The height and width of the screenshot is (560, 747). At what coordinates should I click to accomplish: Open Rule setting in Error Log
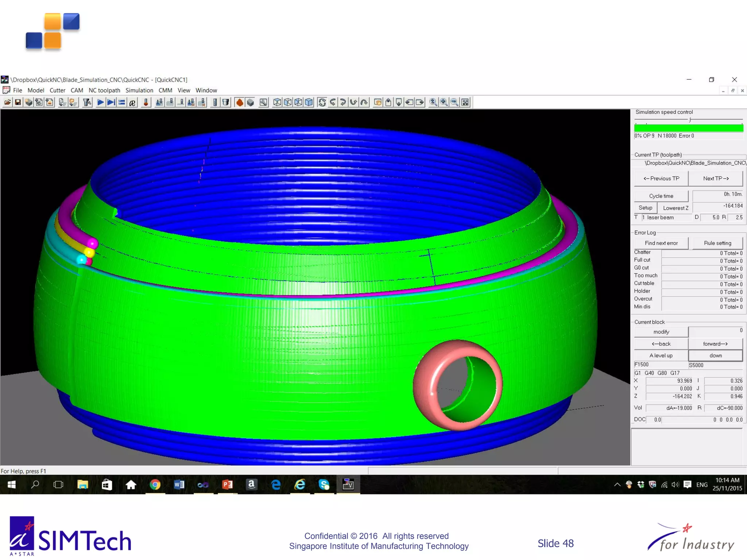(717, 243)
